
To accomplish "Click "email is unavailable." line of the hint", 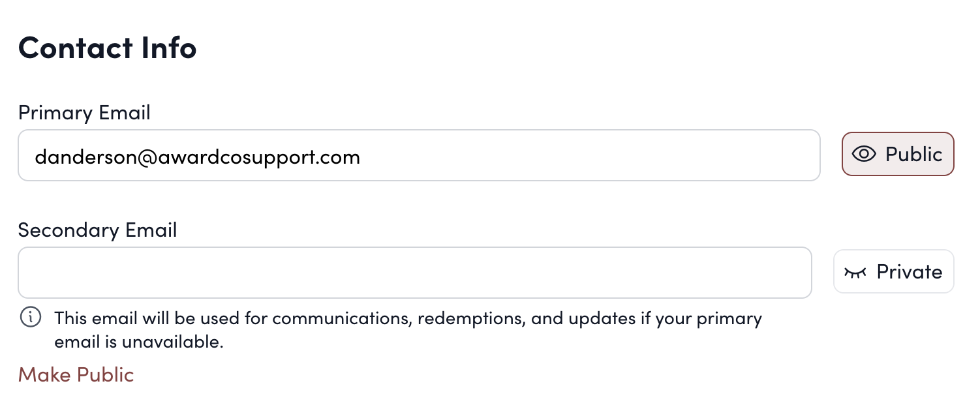I will tap(138, 342).
